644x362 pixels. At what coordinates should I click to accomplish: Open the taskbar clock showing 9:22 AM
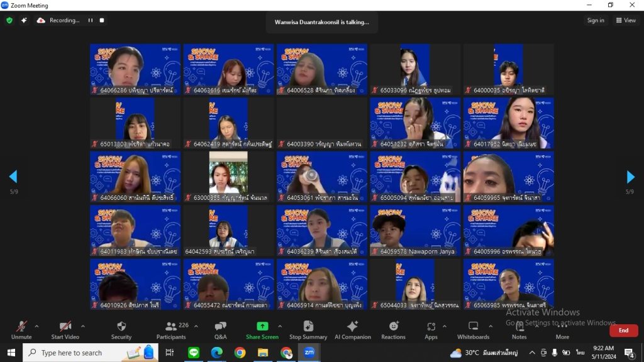tap(603, 353)
